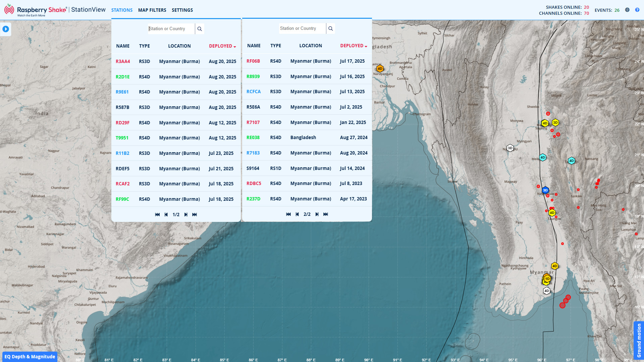Open station T9951 link

click(122, 138)
